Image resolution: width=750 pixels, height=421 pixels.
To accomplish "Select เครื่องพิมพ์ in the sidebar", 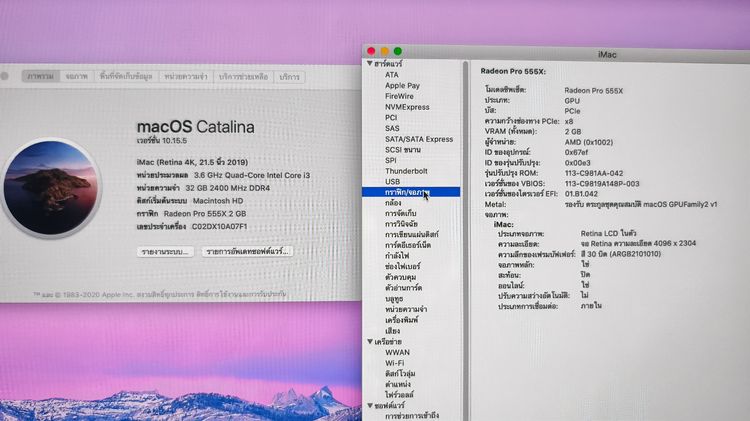I will point(401,320).
